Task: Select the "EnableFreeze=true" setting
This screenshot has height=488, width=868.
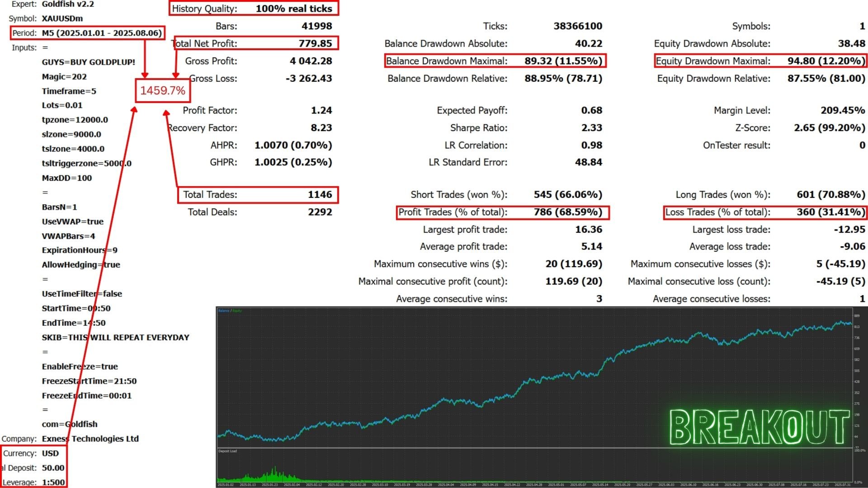Action: (x=80, y=366)
